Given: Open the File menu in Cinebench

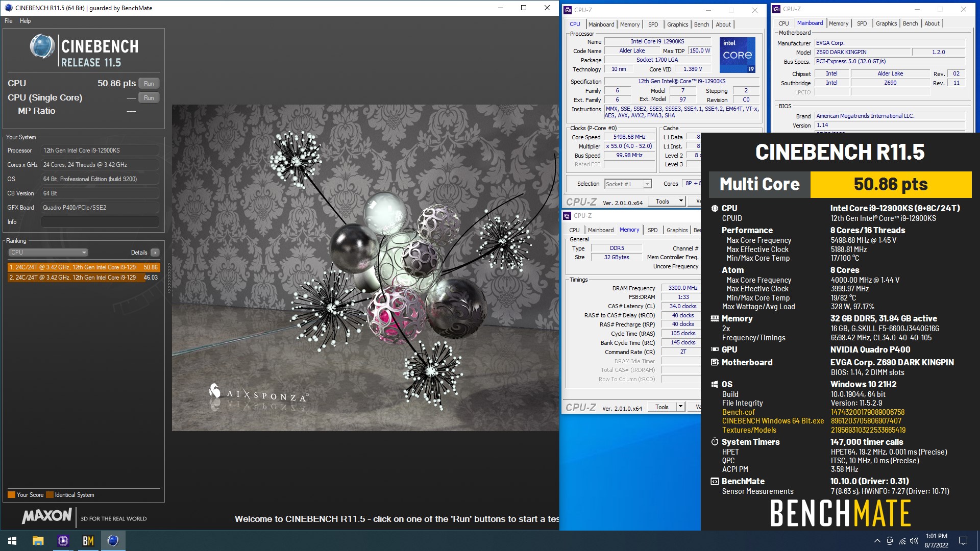Looking at the screenshot, I should [8, 21].
